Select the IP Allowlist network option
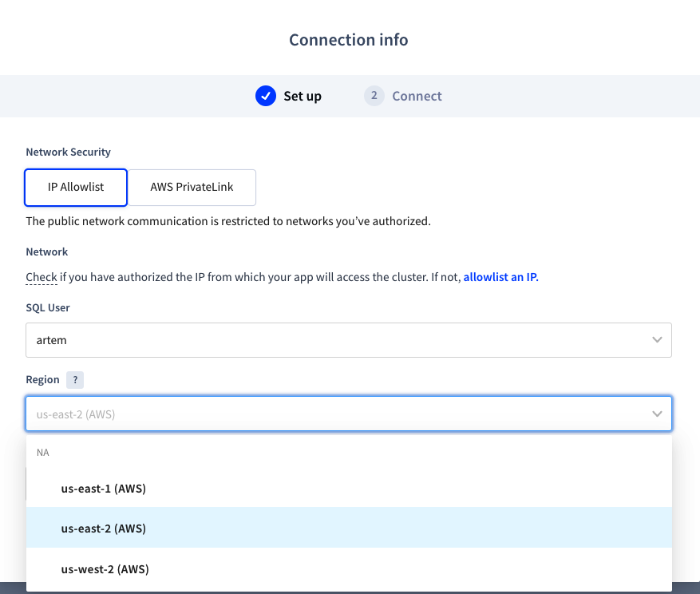700x594 pixels. 76,188
